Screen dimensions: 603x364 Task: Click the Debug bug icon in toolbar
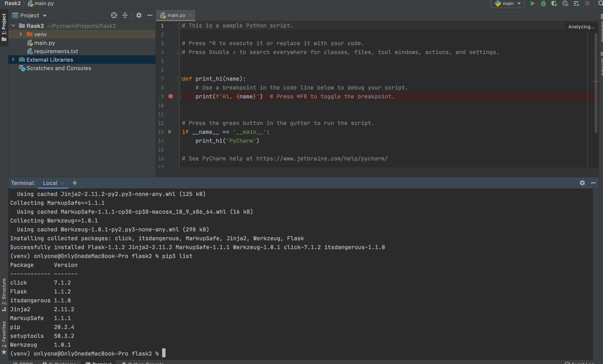point(543,4)
